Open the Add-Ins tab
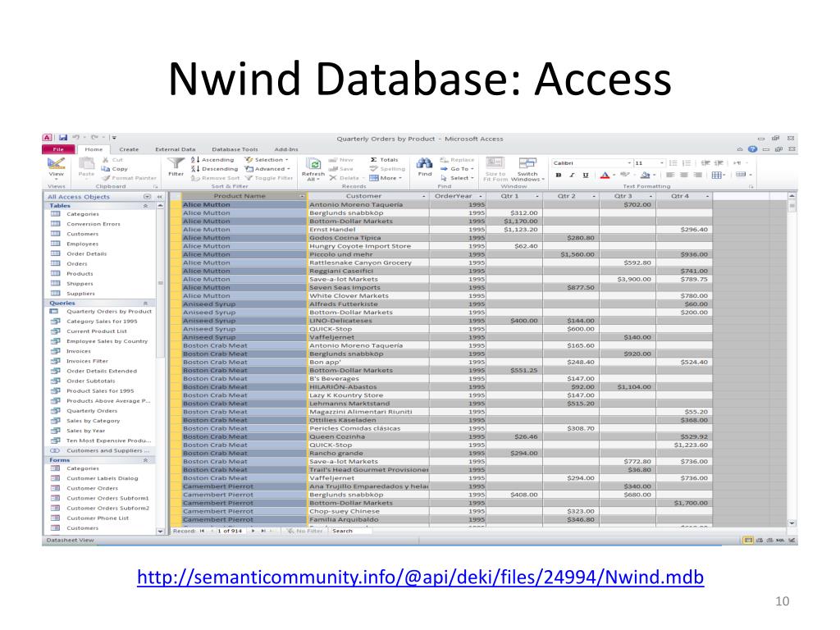The height and width of the screenshot is (630, 840). 286,149
